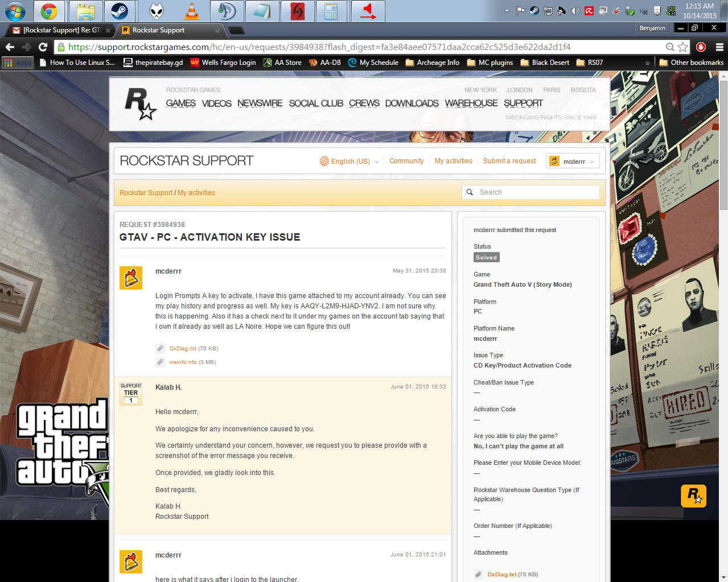
Task: Expand the mcderrr user account dropdown
Action: (573, 161)
